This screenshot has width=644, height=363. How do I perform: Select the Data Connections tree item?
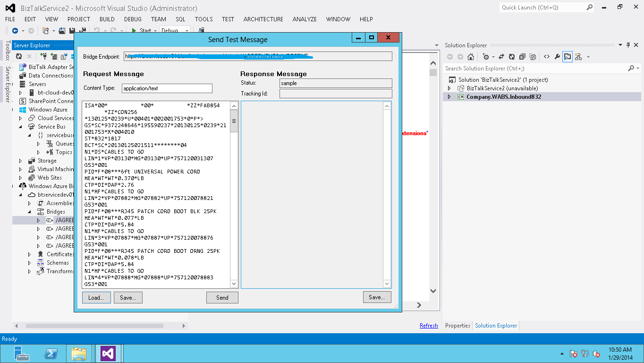click(51, 76)
